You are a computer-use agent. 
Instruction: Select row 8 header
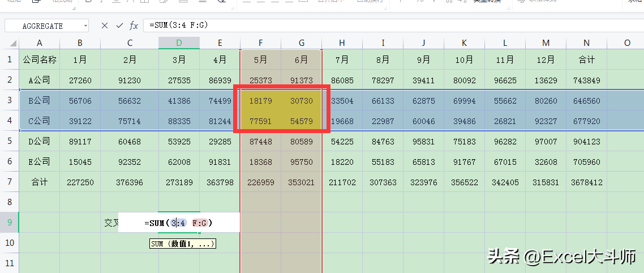point(10,202)
